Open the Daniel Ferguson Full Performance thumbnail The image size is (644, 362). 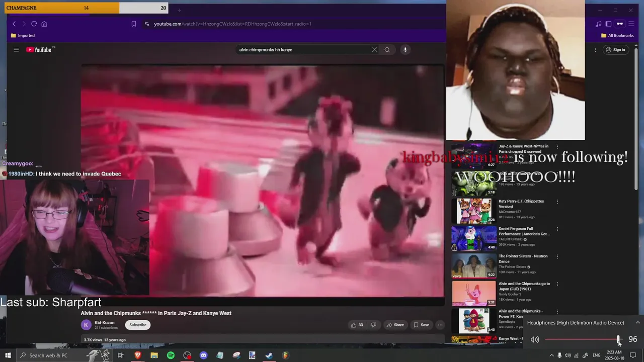point(474,238)
